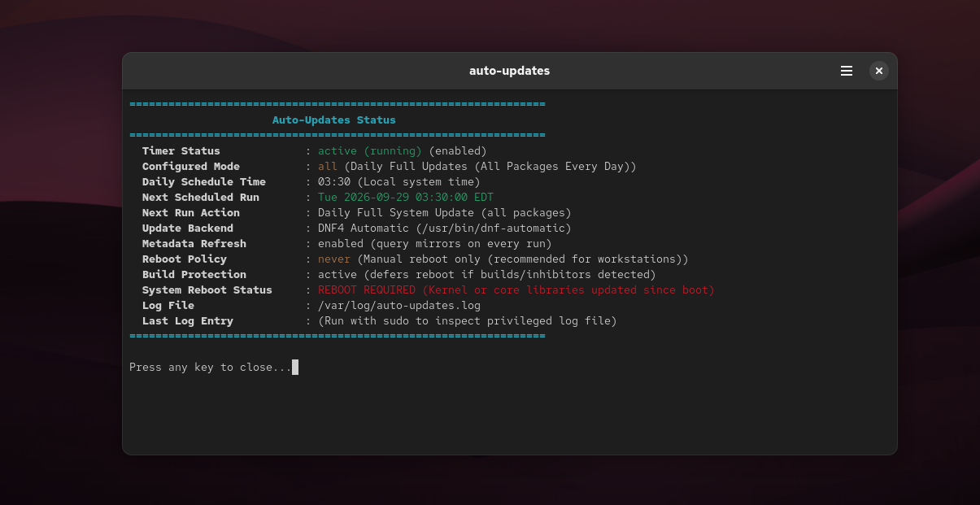This screenshot has height=505, width=980.
Task: Click the Daily Full Updates mode description
Action: (x=490, y=166)
